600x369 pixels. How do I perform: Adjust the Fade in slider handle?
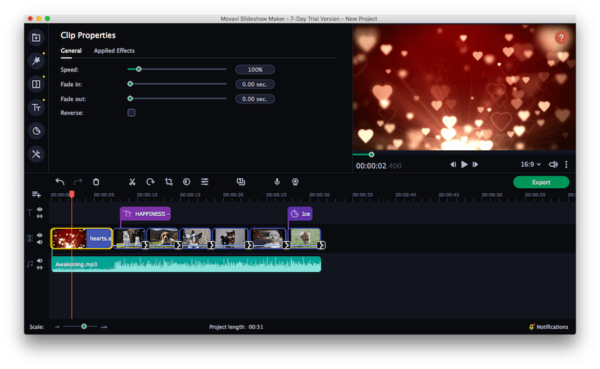(130, 84)
